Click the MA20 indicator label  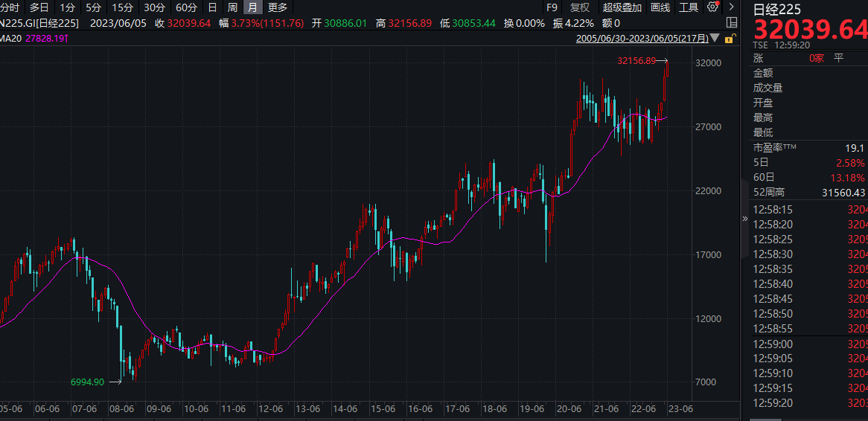click(11, 37)
